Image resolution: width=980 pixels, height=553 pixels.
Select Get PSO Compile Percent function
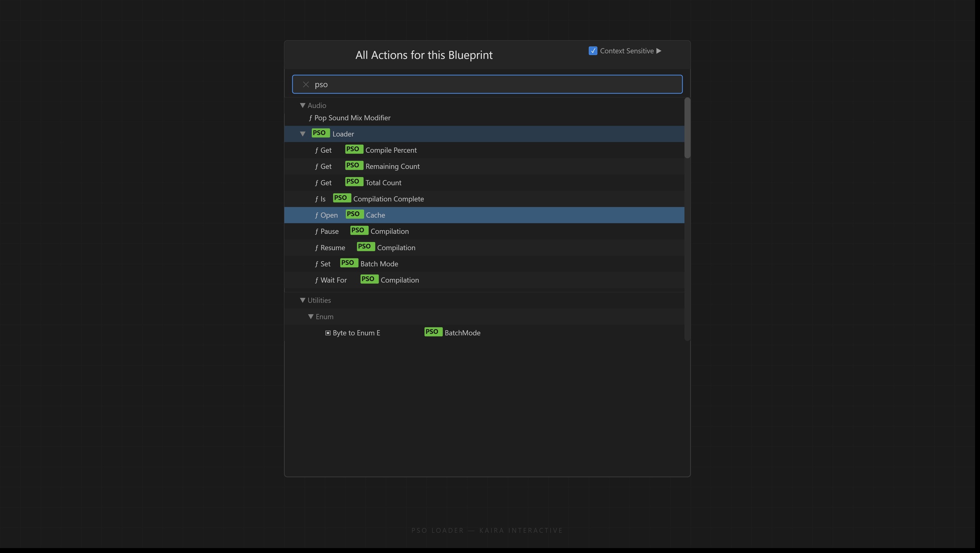click(484, 150)
